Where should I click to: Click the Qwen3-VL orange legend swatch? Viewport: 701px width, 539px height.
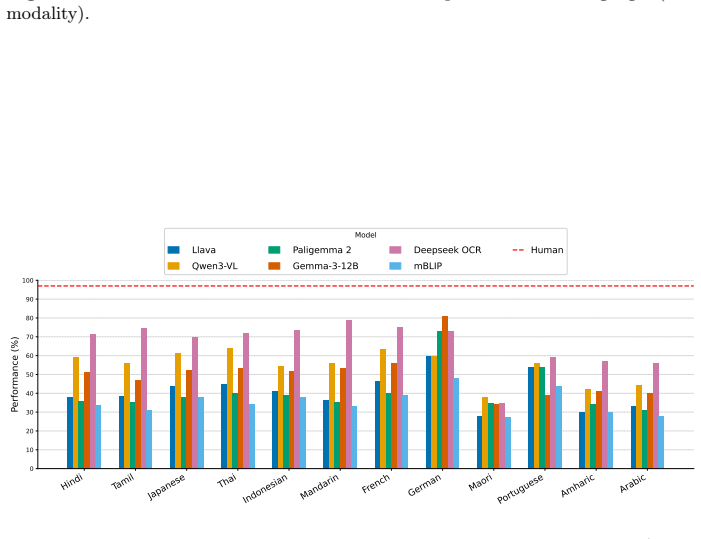coord(173,266)
